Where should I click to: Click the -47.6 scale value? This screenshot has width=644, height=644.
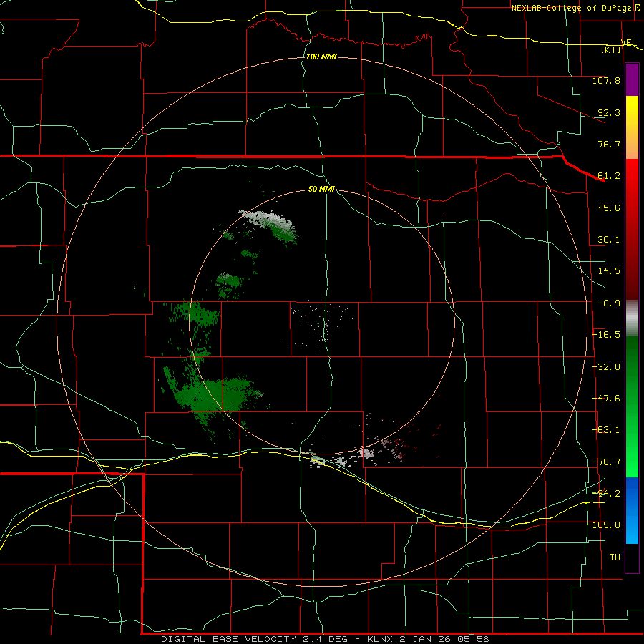pyautogui.click(x=606, y=399)
